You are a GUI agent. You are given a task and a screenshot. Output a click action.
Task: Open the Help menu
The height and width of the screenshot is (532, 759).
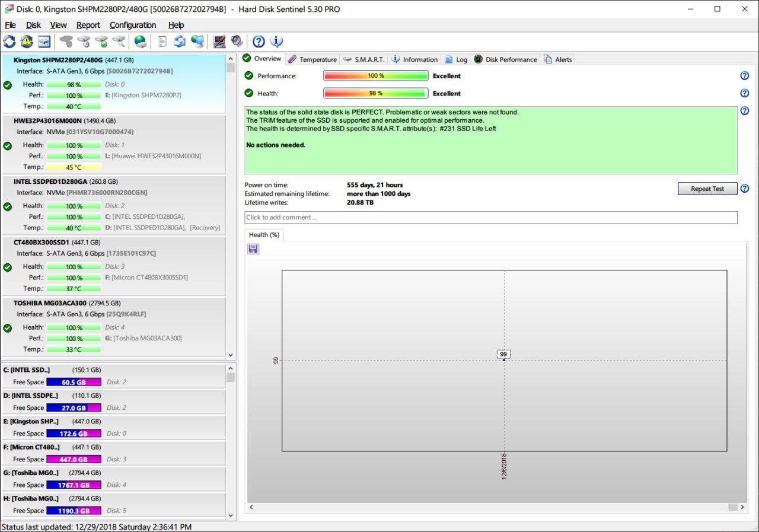click(x=176, y=25)
